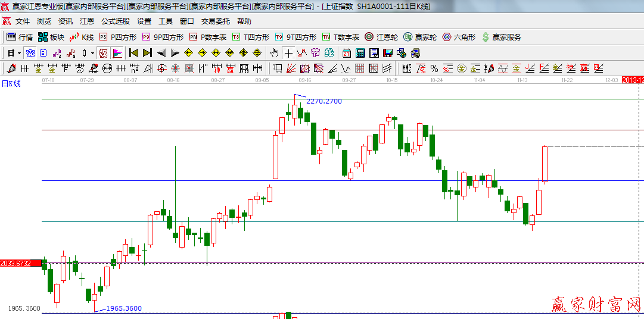This screenshot has width=644, height=319.
Task: Open the 交易委托 menu
Action: (215, 21)
